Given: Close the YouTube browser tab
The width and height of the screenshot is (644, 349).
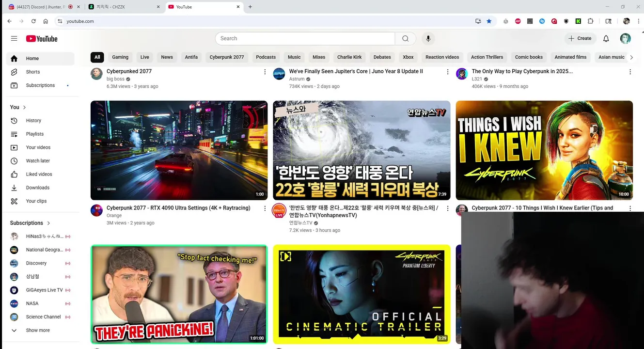Looking at the screenshot, I should click(238, 7).
